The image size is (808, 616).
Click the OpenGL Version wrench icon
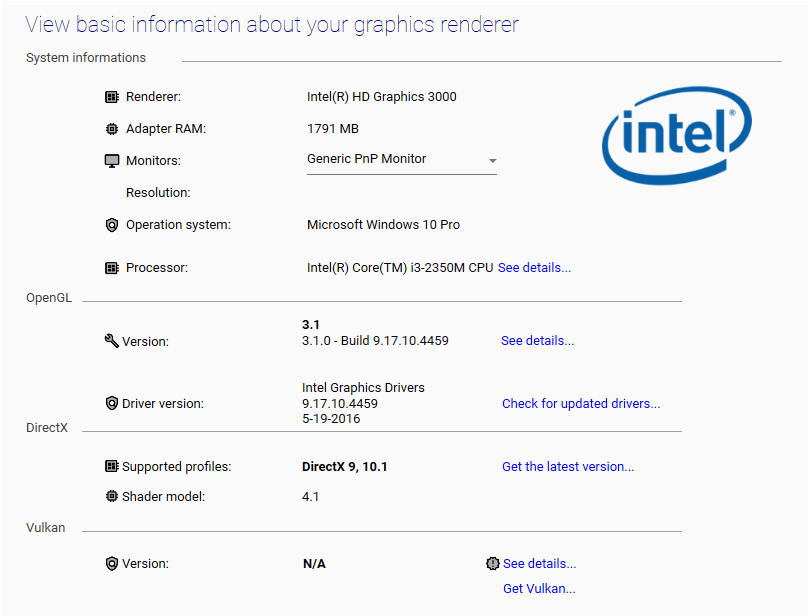[x=111, y=341]
